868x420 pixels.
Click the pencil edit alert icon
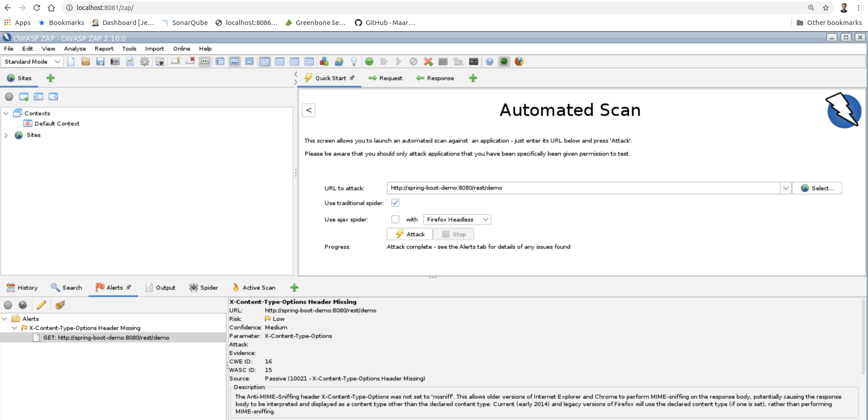[41, 305]
